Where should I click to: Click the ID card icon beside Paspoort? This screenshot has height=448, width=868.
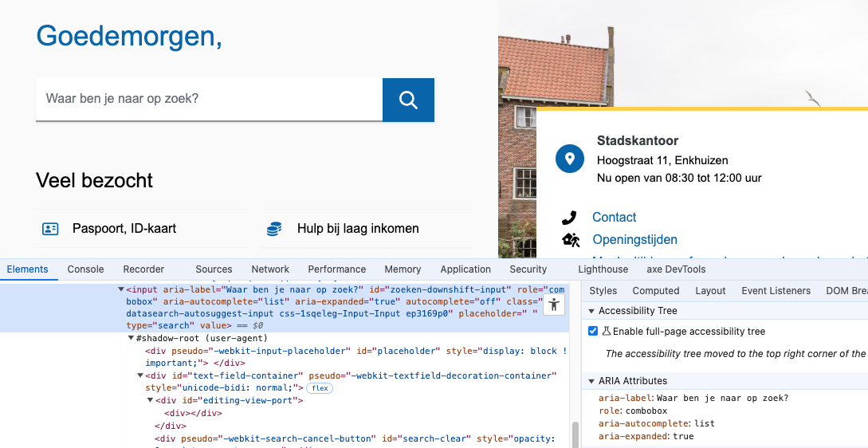point(50,229)
